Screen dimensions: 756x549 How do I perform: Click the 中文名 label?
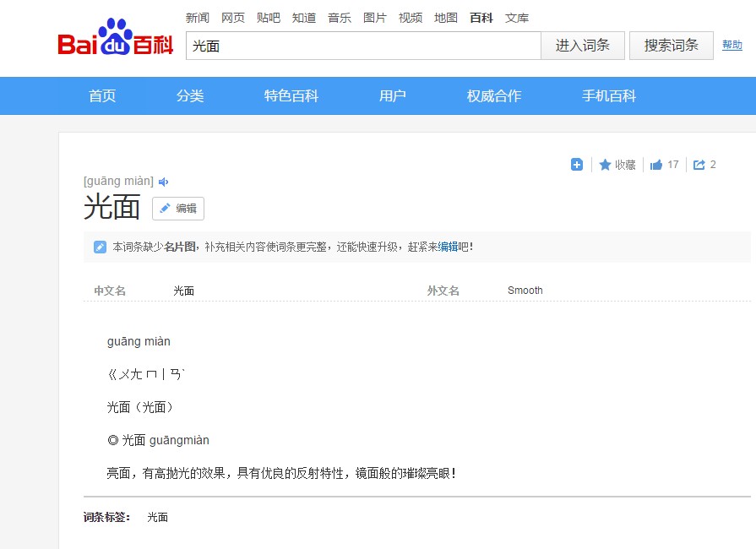point(110,291)
